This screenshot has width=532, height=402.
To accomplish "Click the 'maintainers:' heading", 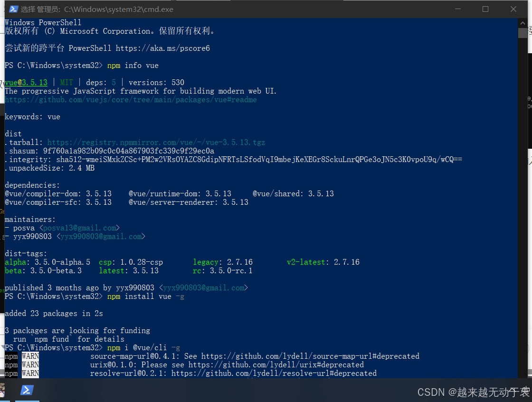I will tap(30, 220).
